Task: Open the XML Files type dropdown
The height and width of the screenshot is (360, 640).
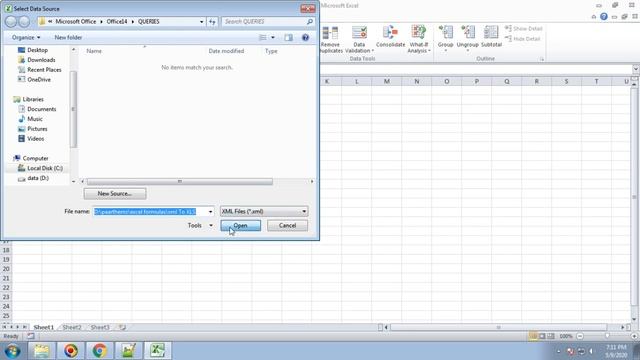Action: (264, 211)
